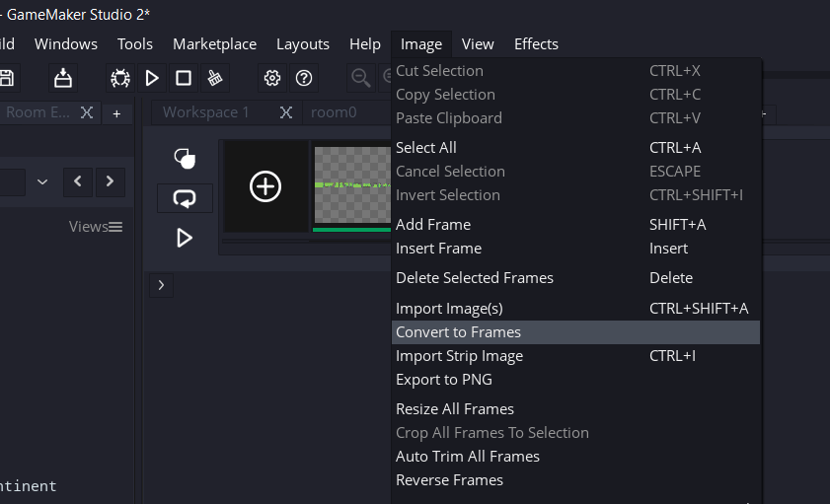Click the zoom out magnifier icon
This screenshot has height=504, width=830.
tap(362, 78)
